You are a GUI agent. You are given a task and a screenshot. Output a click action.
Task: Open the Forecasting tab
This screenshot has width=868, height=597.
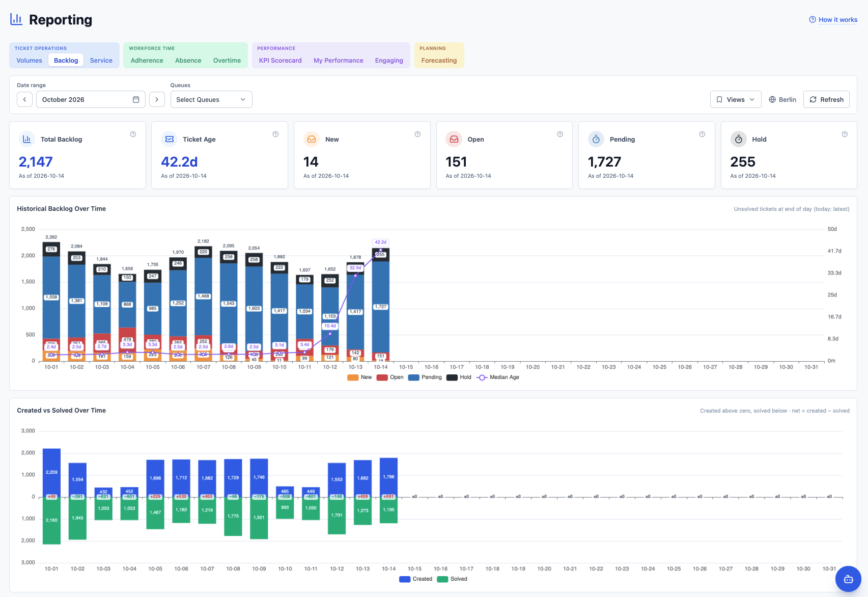pos(439,60)
